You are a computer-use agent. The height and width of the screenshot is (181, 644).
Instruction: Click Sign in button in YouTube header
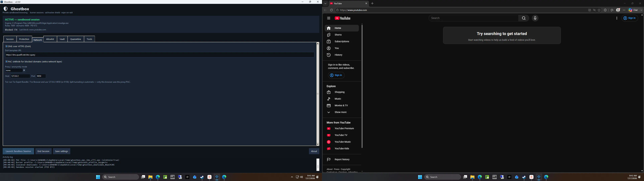630,18
